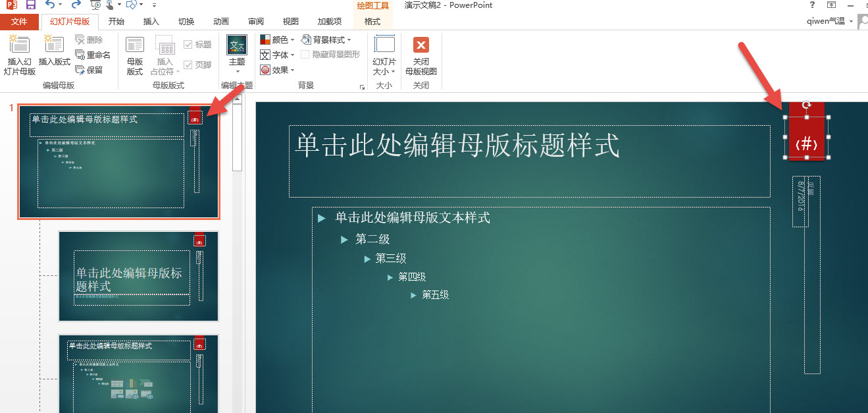Click the 重命名 icon to rename the master

(93, 54)
